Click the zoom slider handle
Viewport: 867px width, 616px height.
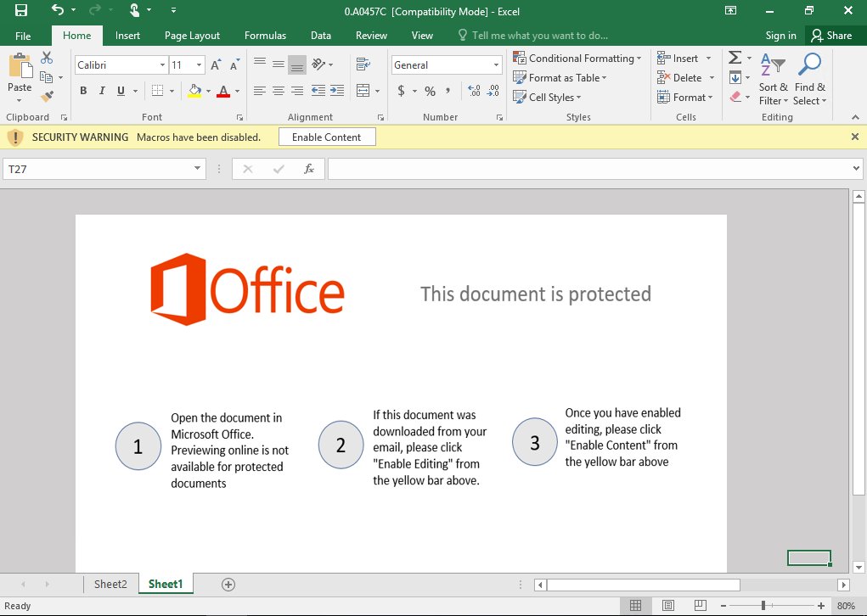pos(763,606)
